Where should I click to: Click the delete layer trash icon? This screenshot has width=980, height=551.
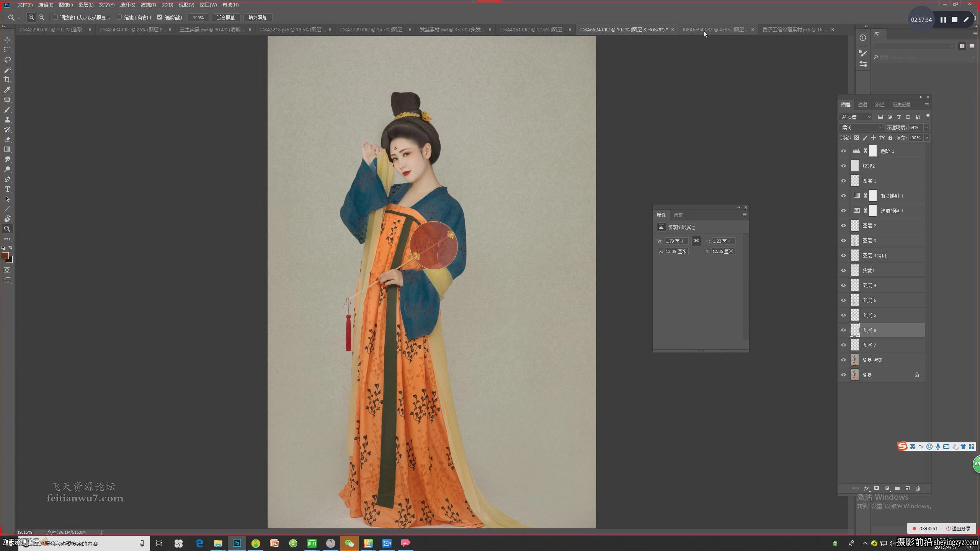918,488
